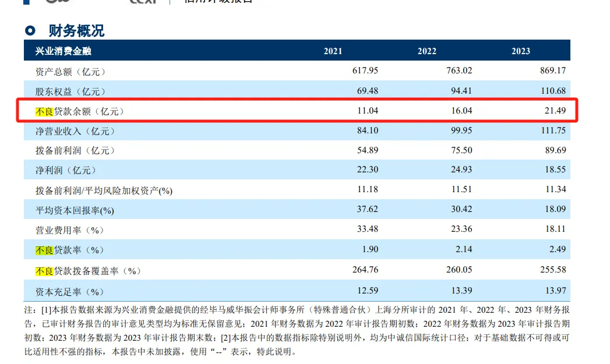
Task: Click the 75.50 pre-provision profit value
Action: (461, 150)
